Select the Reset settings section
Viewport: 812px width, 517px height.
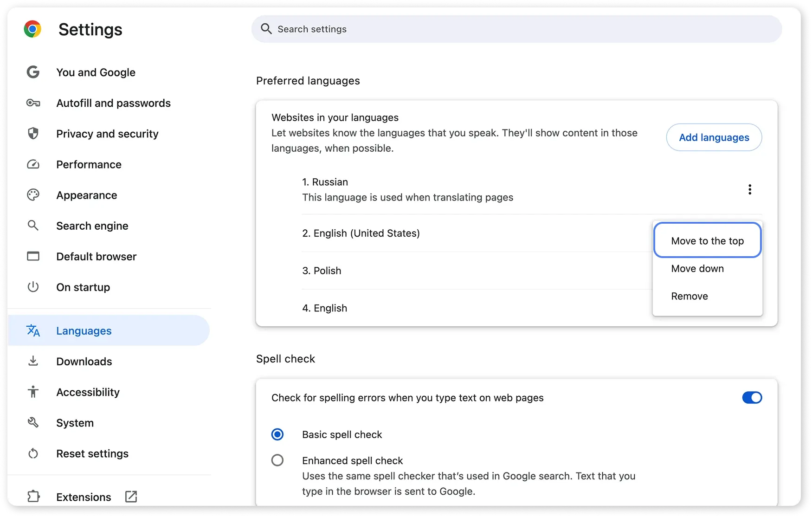pyautogui.click(x=92, y=453)
